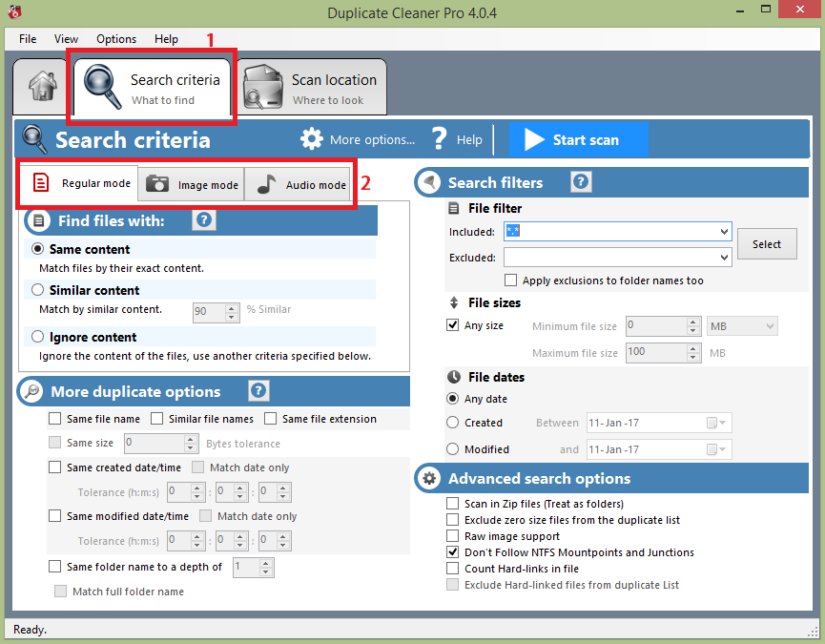Open the Scan location tab
825x644 pixels.
(313, 89)
